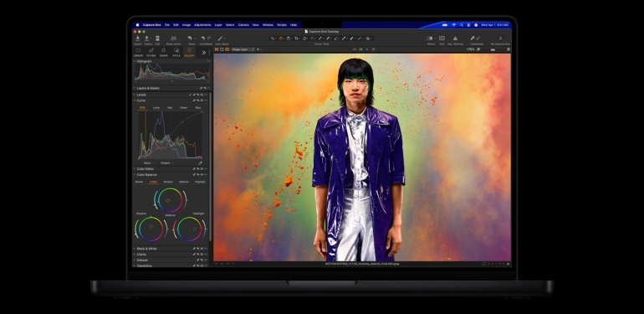Open the tool tabs three-dot menu

[x=209, y=52]
